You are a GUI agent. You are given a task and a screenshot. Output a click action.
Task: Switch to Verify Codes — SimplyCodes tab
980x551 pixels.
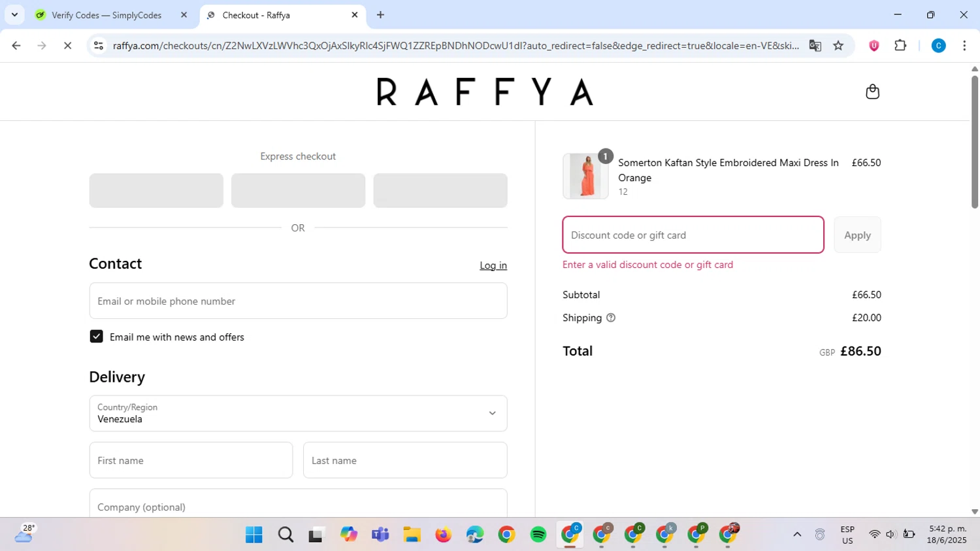112,15
